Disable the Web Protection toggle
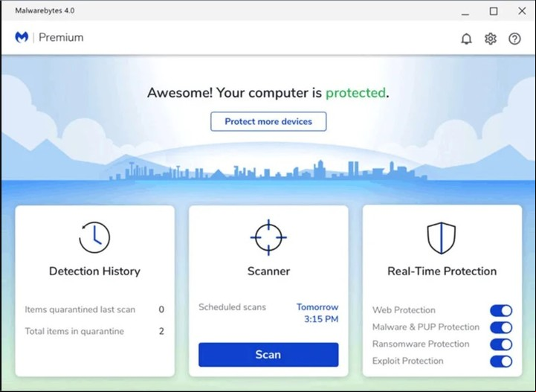 pos(501,311)
